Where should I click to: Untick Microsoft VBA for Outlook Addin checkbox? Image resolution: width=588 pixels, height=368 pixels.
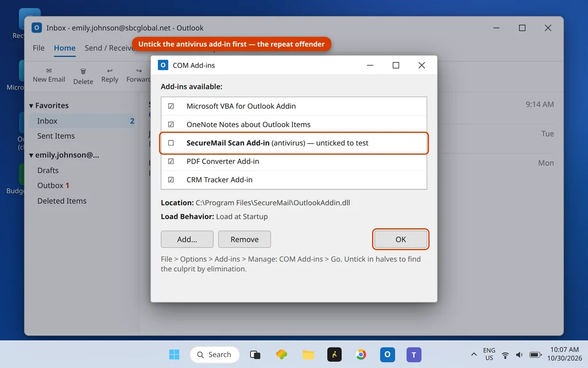coord(171,106)
